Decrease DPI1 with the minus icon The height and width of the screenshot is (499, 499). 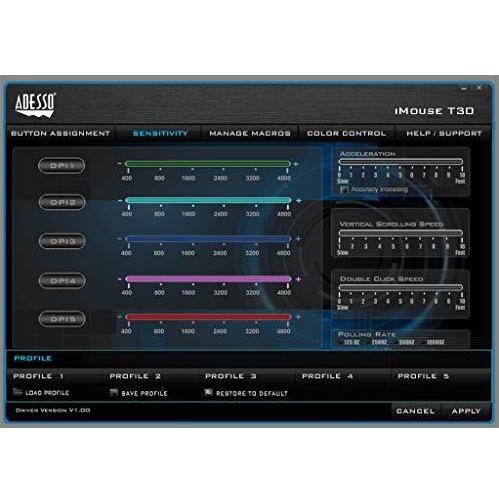pyautogui.click(x=119, y=164)
